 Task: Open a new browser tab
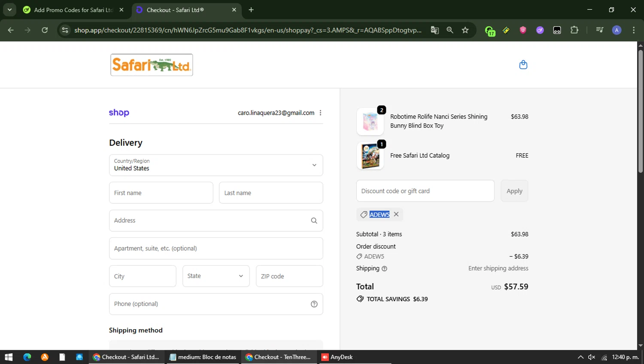[x=251, y=10]
